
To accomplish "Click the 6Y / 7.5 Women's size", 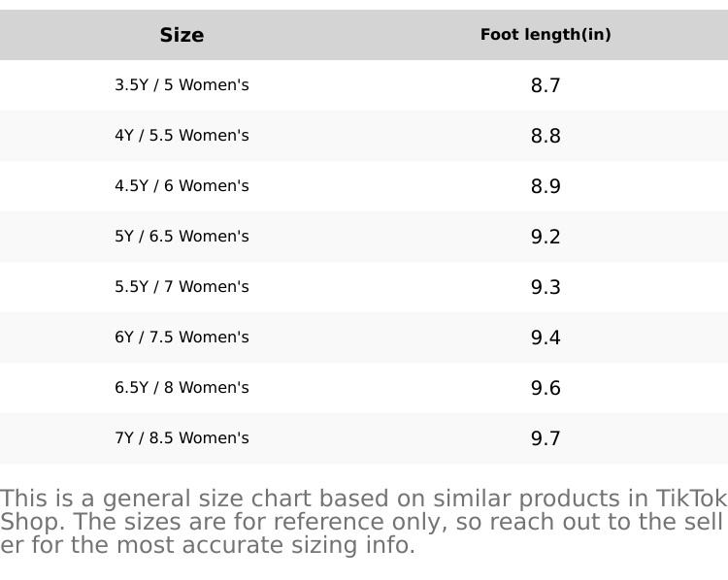I will click(x=182, y=338).
